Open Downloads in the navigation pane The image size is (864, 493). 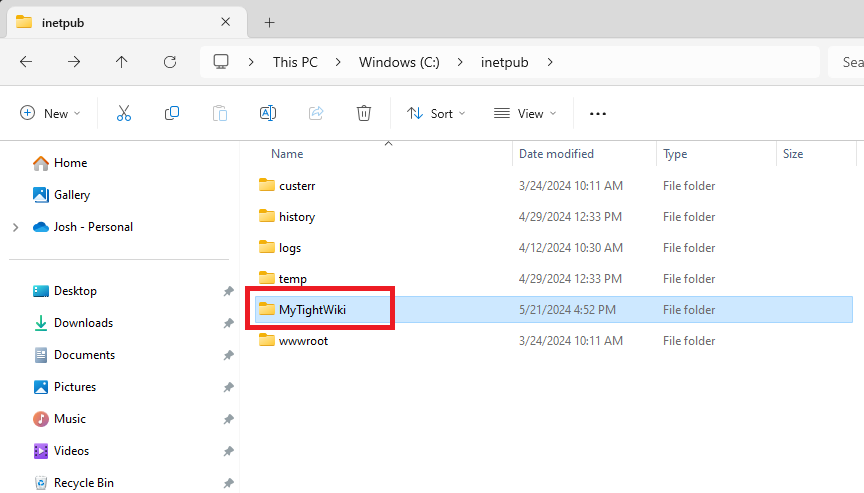coord(83,323)
